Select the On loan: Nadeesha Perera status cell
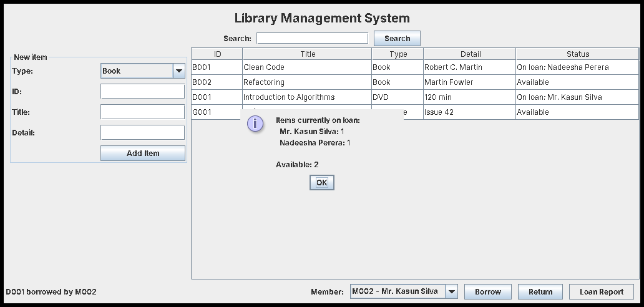The width and height of the screenshot is (644, 307). coord(577,67)
